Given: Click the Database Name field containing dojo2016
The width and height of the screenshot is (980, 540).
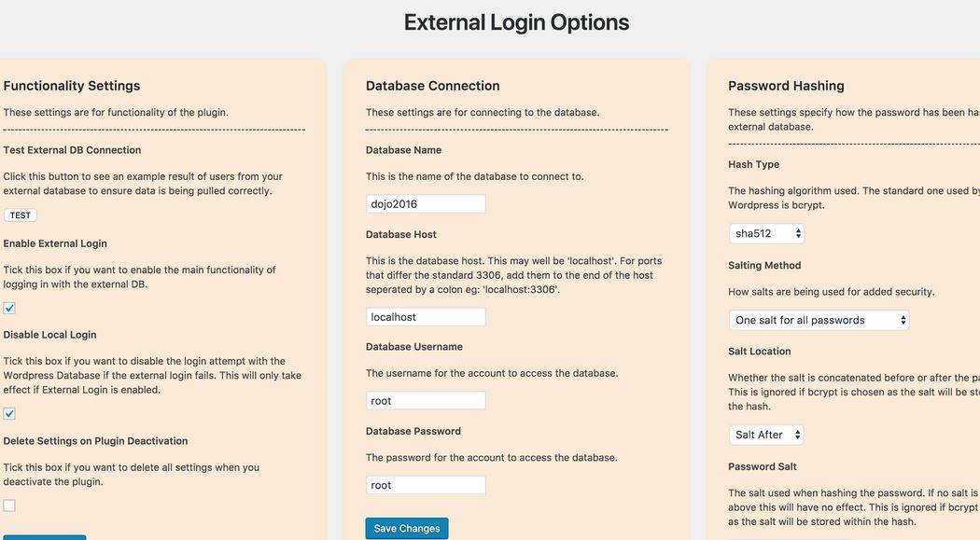Looking at the screenshot, I should [x=426, y=203].
